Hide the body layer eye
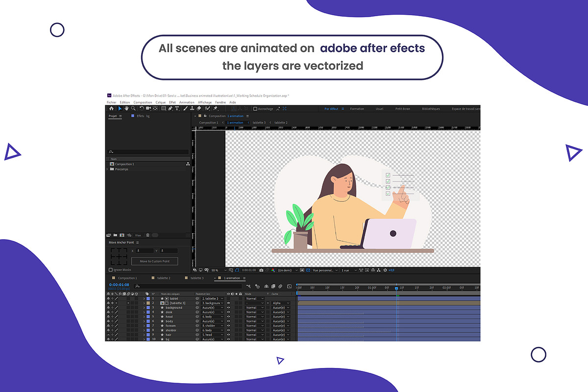 228,321
